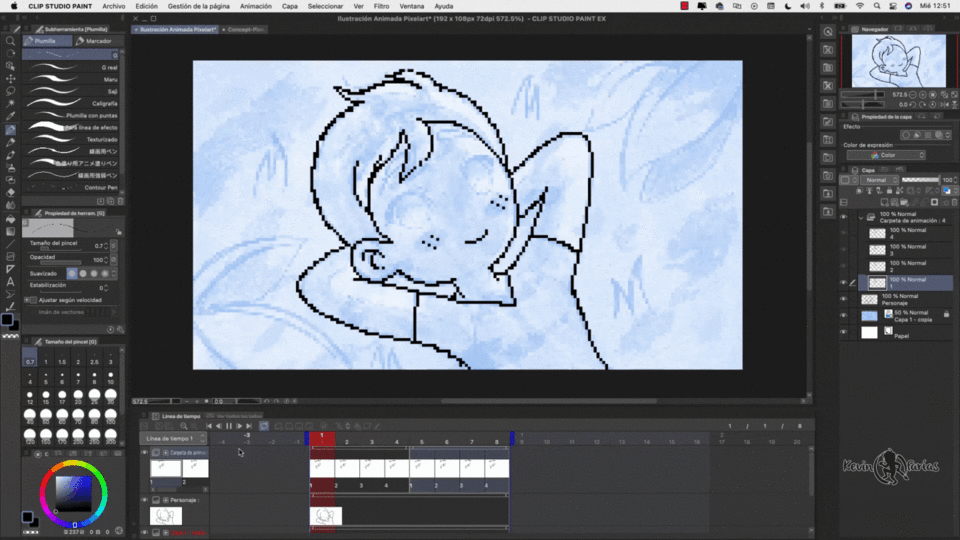Select the first Suavizado anti-aliasing option
960x540 pixels.
72,274
